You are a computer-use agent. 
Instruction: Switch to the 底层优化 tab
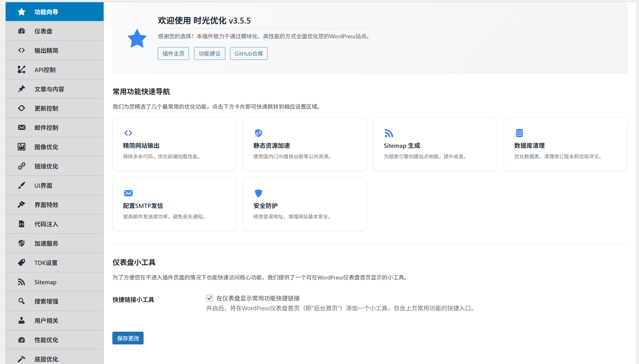(54, 357)
